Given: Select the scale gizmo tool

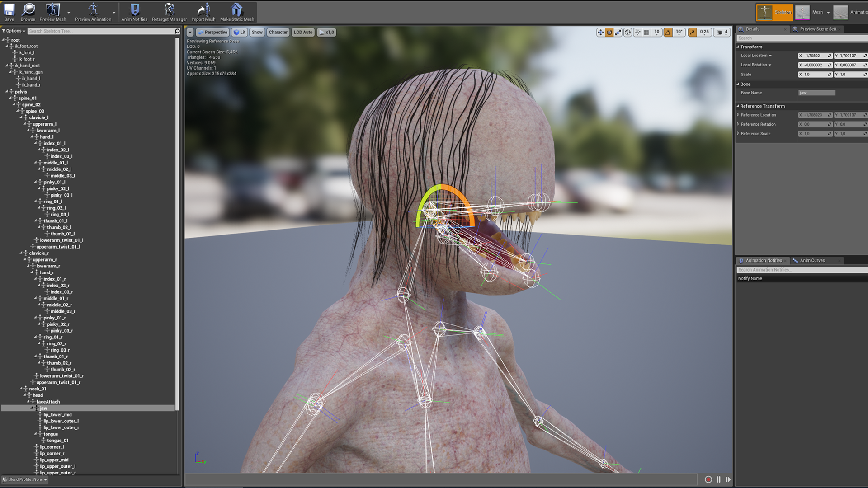Looking at the screenshot, I should tap(618, 32).
